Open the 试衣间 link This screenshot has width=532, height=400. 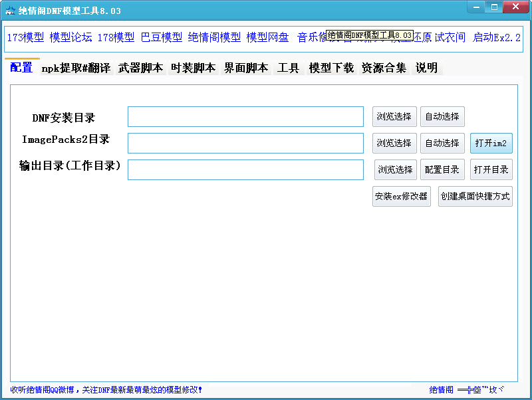[450, 37]
